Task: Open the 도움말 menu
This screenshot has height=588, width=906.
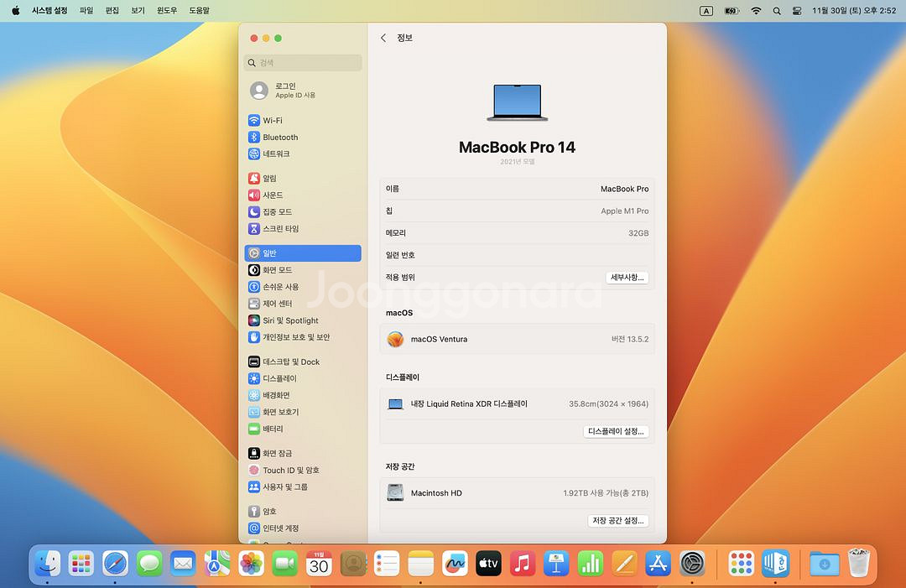Action: coord(200,10)
